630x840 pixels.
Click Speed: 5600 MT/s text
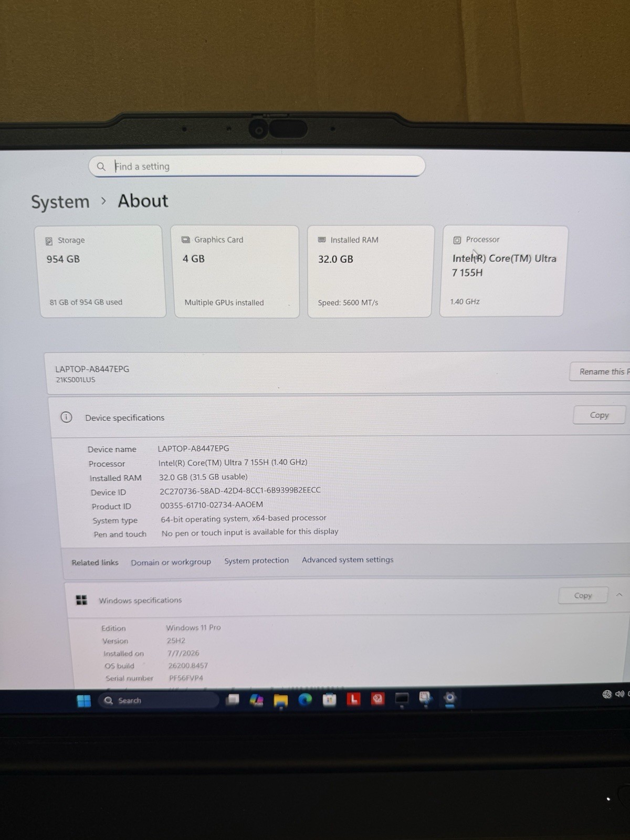click(x=348, y=303)
